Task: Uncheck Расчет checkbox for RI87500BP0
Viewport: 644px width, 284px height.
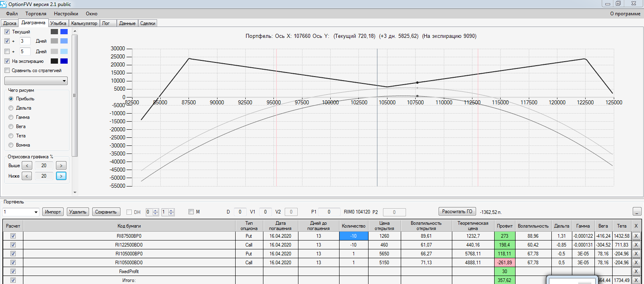Action: point(13,236)
